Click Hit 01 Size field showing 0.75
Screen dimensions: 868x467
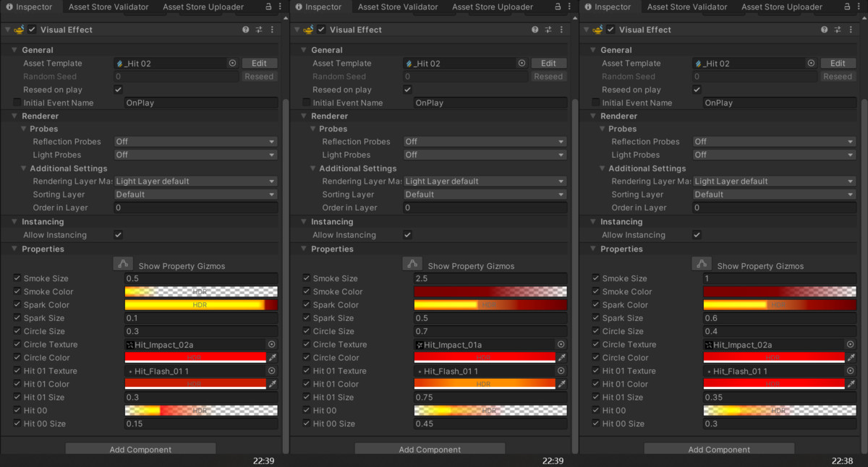pyautogui.click(x=490, y=398)
